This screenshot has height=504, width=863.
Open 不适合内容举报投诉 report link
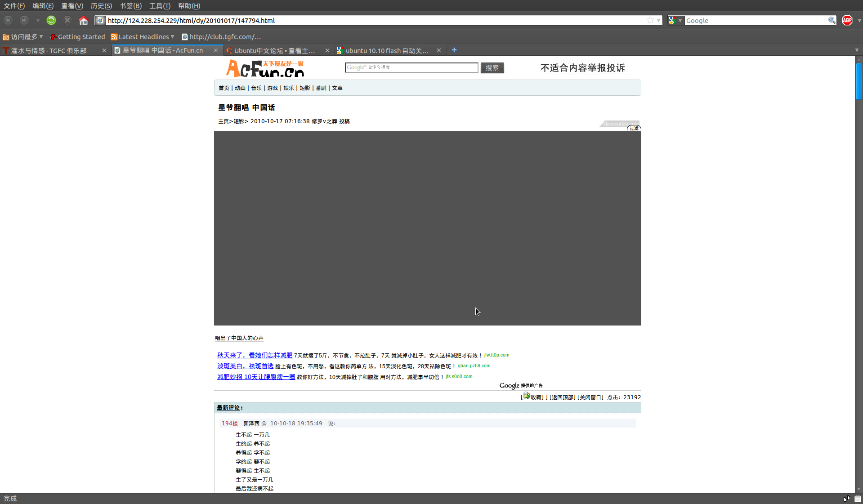[583, 68]
